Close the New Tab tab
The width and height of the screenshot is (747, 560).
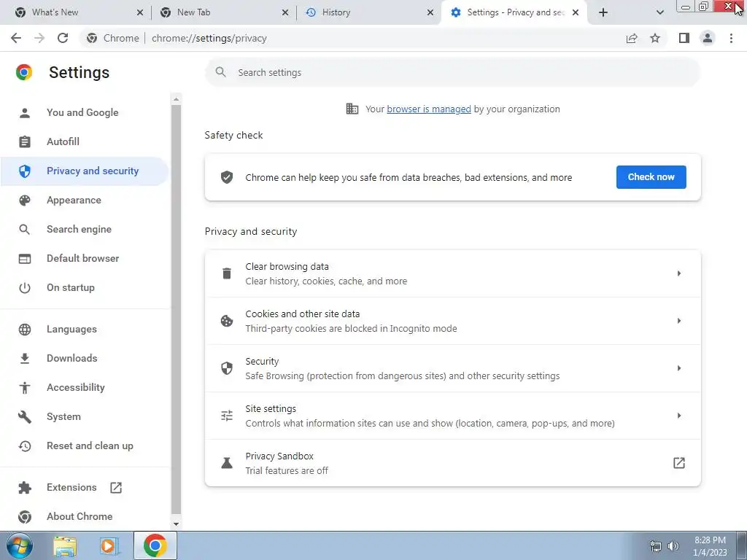click(x=285, y=12)
